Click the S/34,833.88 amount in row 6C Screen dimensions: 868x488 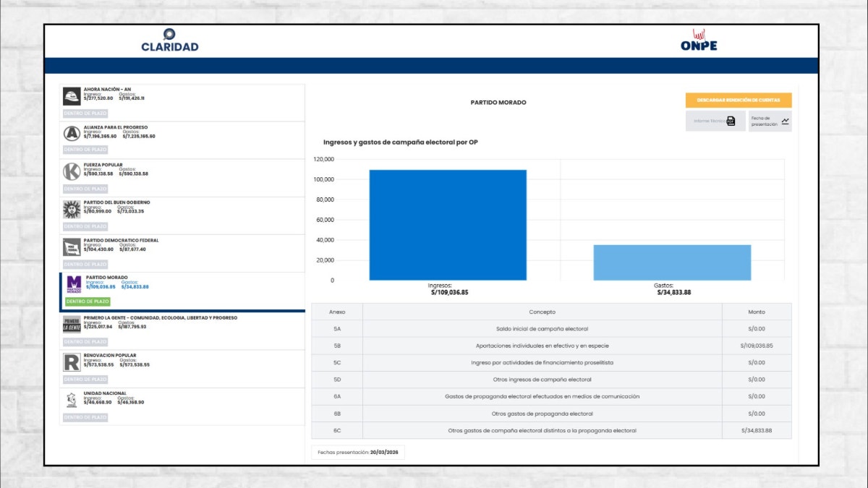click(x=757, y=430)
